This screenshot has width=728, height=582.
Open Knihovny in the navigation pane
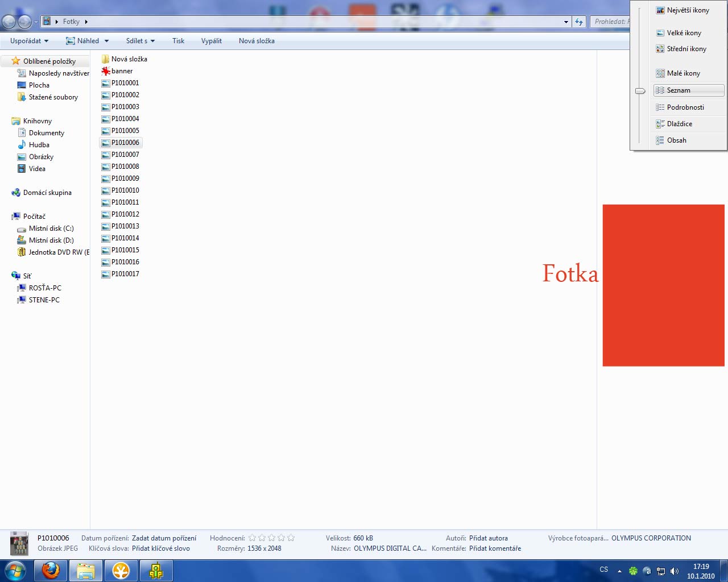32,121
